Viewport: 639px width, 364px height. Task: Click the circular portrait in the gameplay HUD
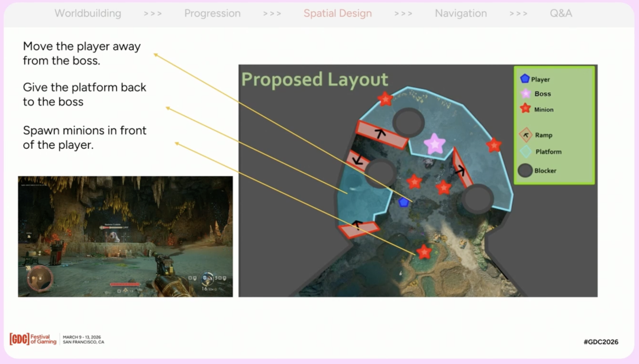pos(40,278)
